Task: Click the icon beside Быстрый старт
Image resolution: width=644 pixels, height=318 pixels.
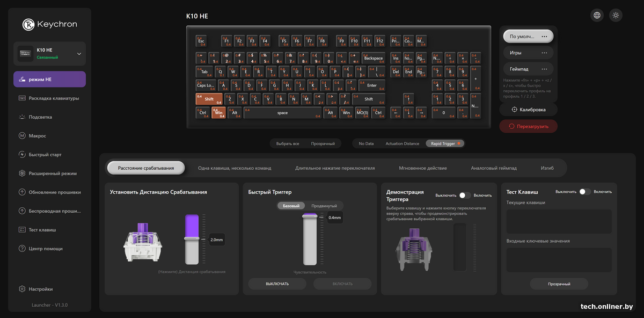Action: tap(22, 155)
